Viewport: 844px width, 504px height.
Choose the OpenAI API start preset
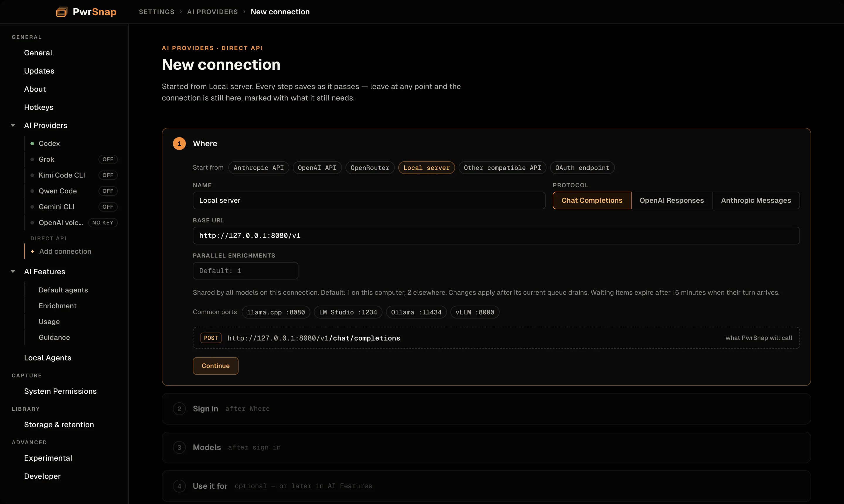[x=317, y=168]
